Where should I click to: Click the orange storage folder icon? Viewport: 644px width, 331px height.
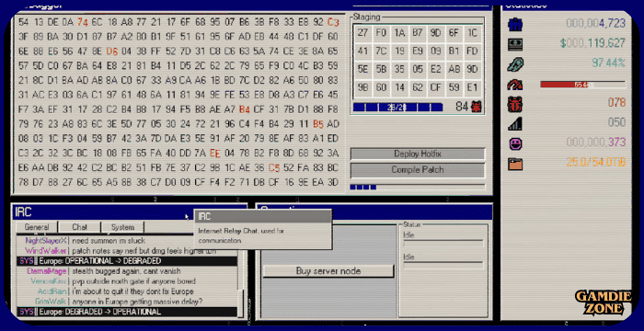point(514,164)
